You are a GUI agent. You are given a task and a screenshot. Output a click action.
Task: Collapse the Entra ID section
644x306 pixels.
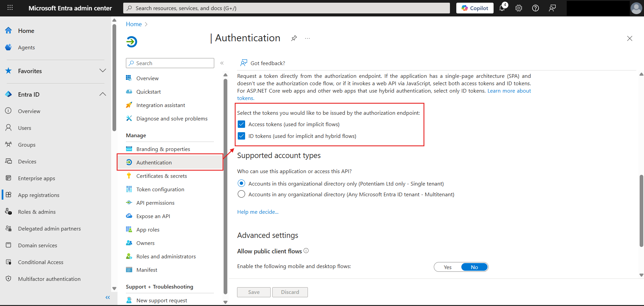[102, 94]
